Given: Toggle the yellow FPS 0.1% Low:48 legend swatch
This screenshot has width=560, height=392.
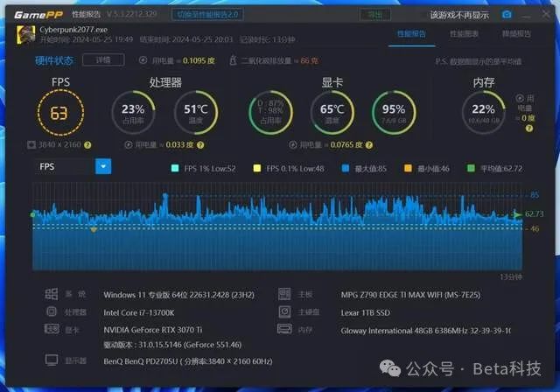Looking at the screenshot, I should [x=256, y=168].
